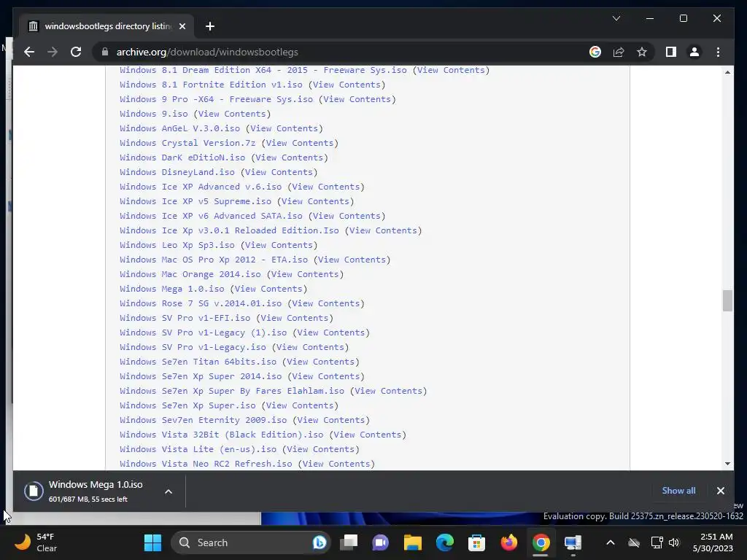
Task: Toggle the Chrome side panel
Action: click(x=671, y=52)
